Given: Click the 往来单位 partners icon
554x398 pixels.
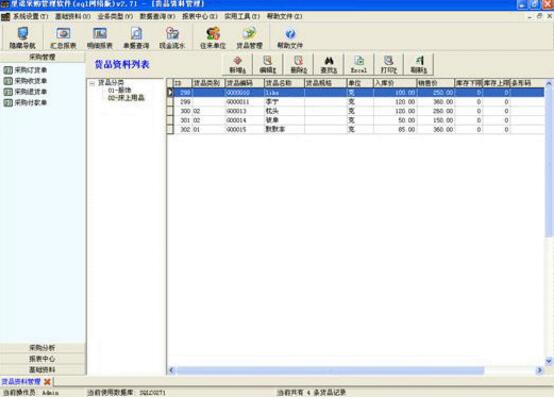Looking at the screenshot, I should (213, 37).
